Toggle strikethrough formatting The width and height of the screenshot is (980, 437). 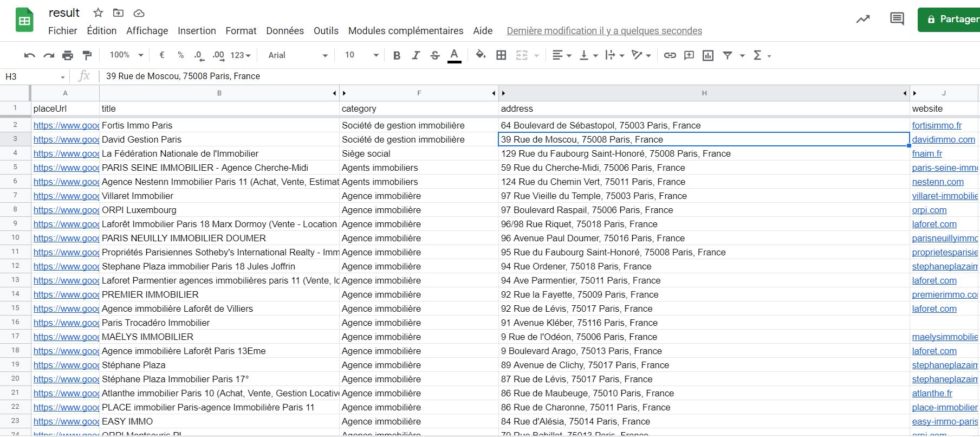pos(435,55)
